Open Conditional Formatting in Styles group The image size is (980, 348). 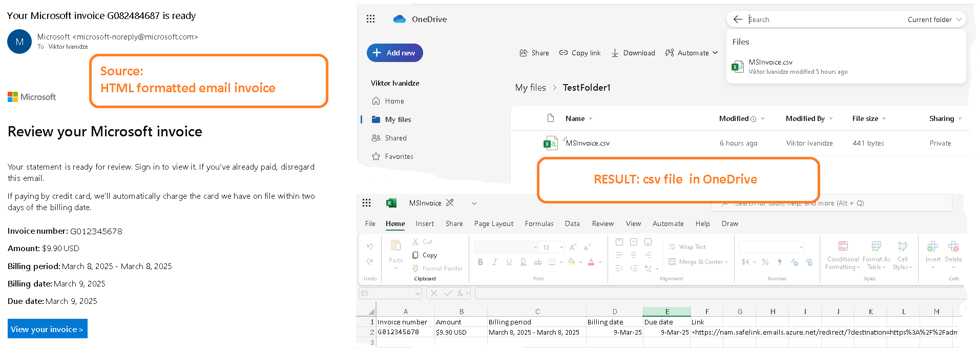click(x=843, y=255)
